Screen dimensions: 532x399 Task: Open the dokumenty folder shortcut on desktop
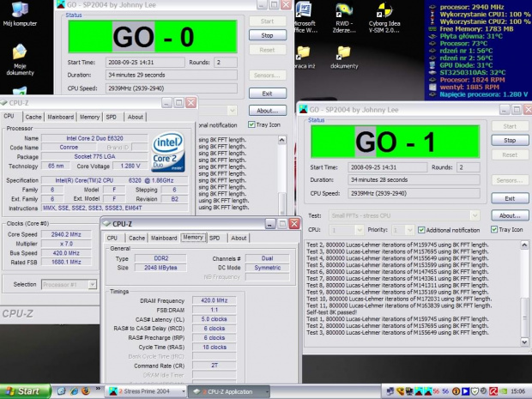(x=344, y=57)
